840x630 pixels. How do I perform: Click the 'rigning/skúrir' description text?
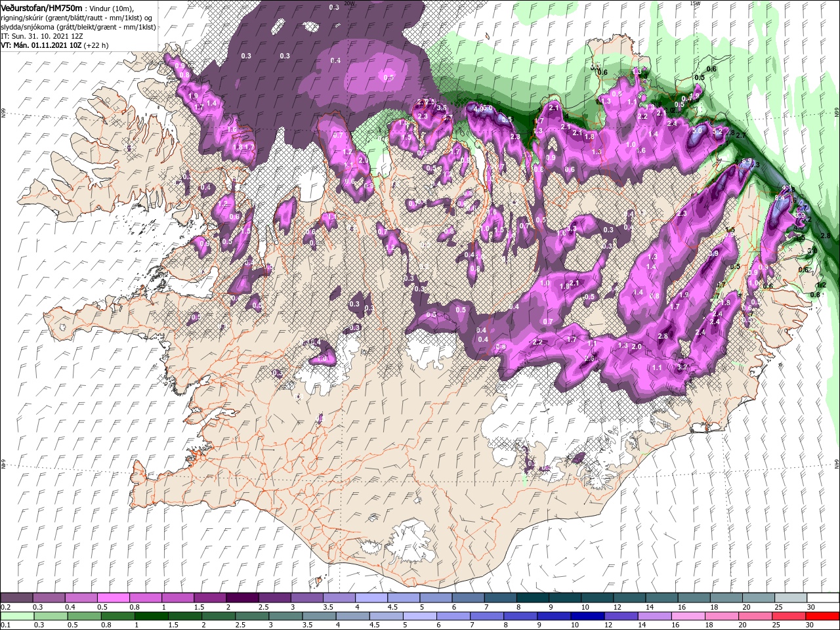tap(21, 17)
